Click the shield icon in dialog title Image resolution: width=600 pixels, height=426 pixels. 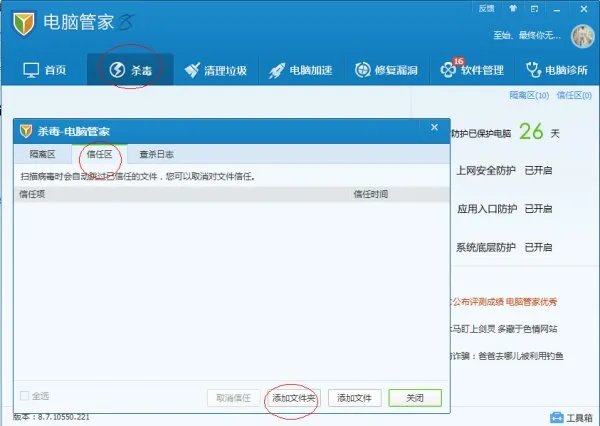click(26, 131)
